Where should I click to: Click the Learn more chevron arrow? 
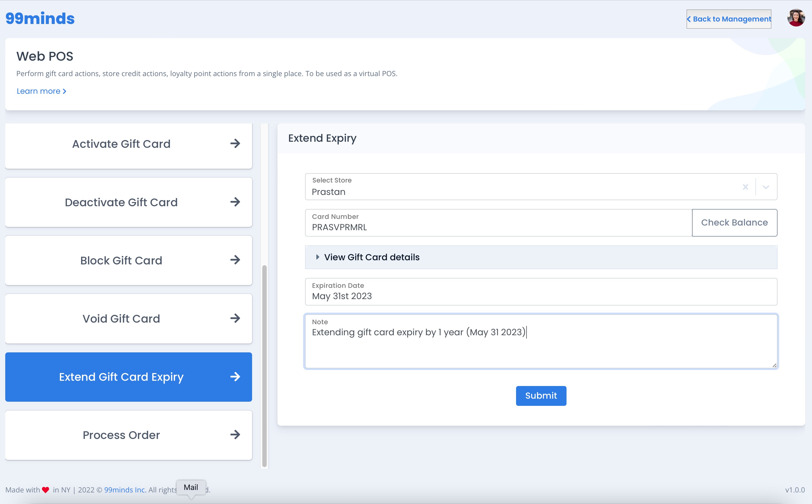pyautogui.click(x=64, y=91)
